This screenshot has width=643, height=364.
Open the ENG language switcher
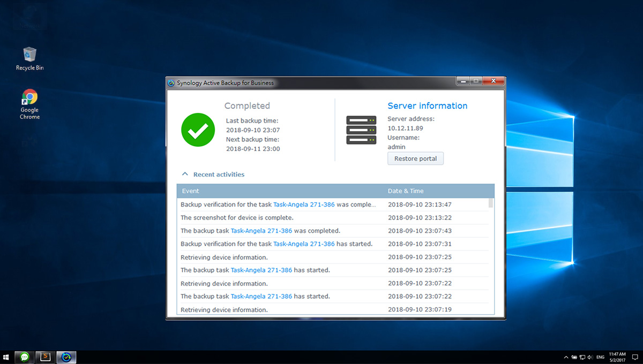600,357
